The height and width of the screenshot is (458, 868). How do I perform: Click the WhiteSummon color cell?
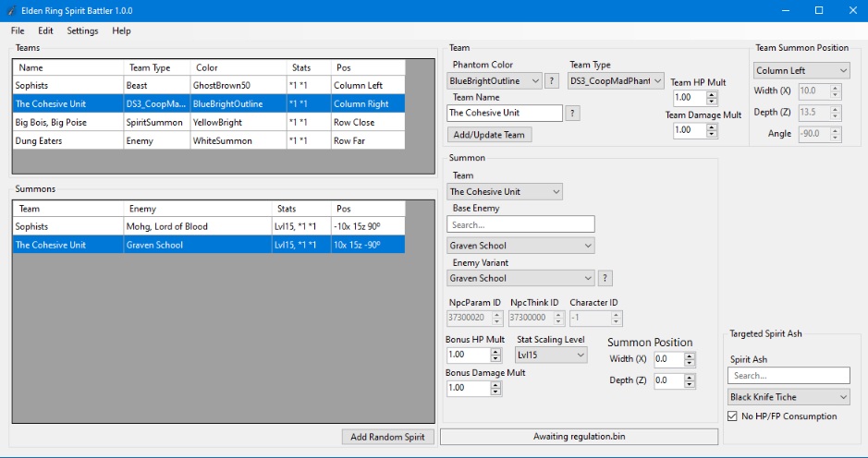pyautogui.click(x=238, y=140)
